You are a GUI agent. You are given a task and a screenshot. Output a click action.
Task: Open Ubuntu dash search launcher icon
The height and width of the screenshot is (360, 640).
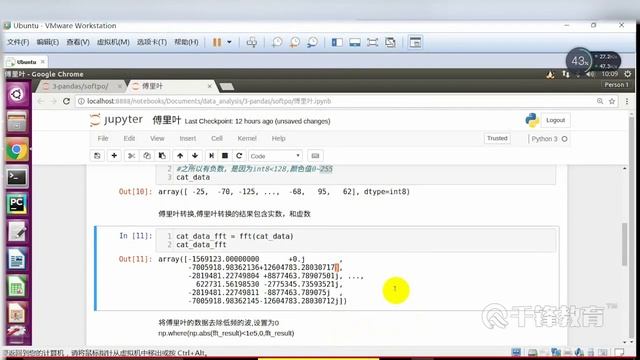tap(17, 95)
